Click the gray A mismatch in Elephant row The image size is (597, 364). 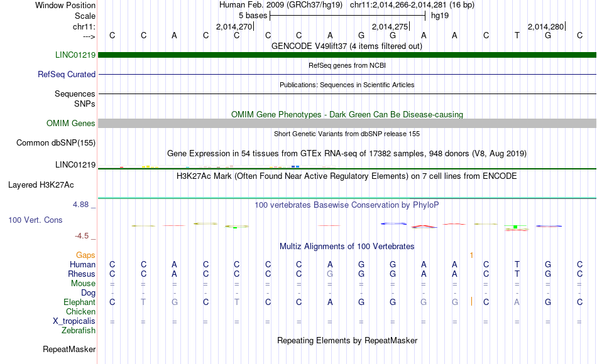click(x=517, y=302)
